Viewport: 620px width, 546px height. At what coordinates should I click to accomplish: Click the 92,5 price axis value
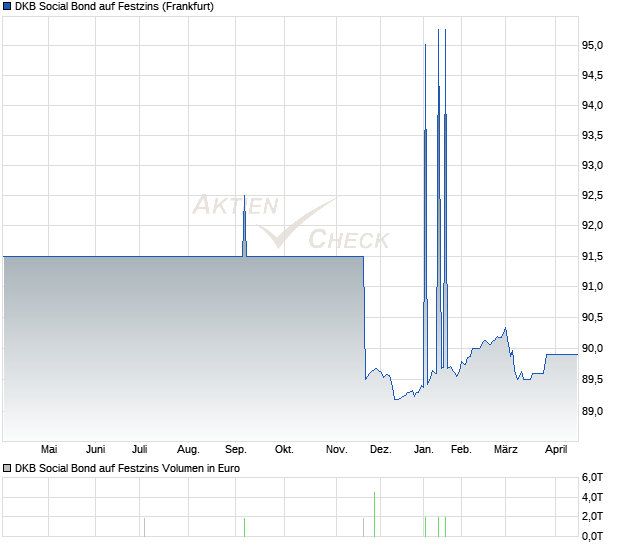click(x=592, y=195)
